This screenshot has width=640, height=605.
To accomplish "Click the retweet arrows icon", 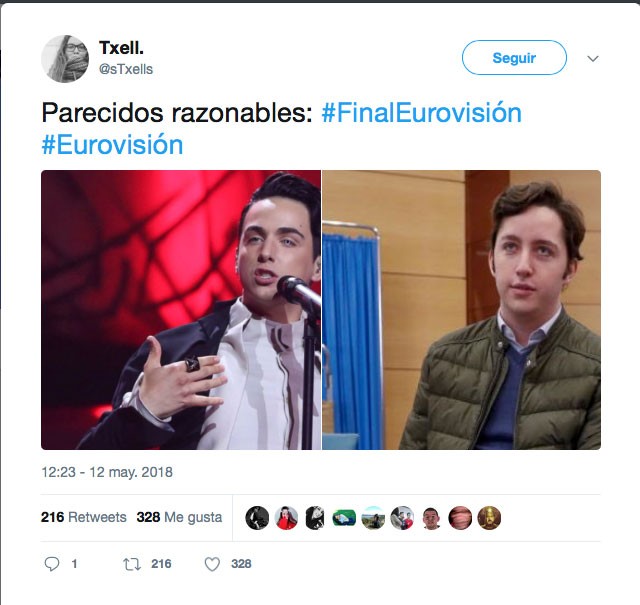I will [x=132, y=564].
